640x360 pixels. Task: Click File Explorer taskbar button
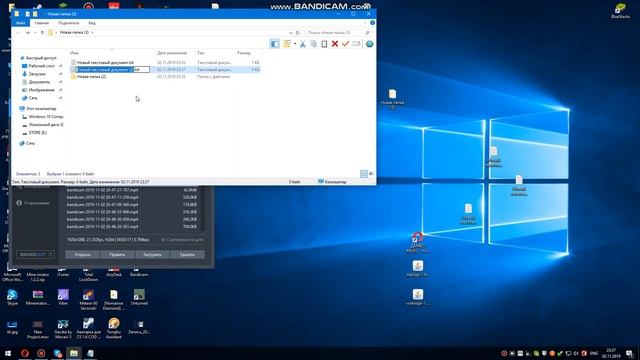tap(73, 353)
